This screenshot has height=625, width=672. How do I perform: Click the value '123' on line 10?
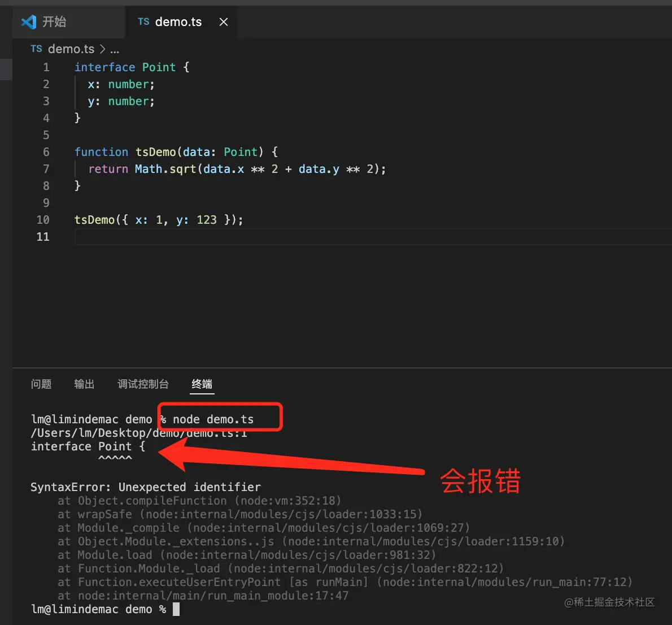point(207,220)
